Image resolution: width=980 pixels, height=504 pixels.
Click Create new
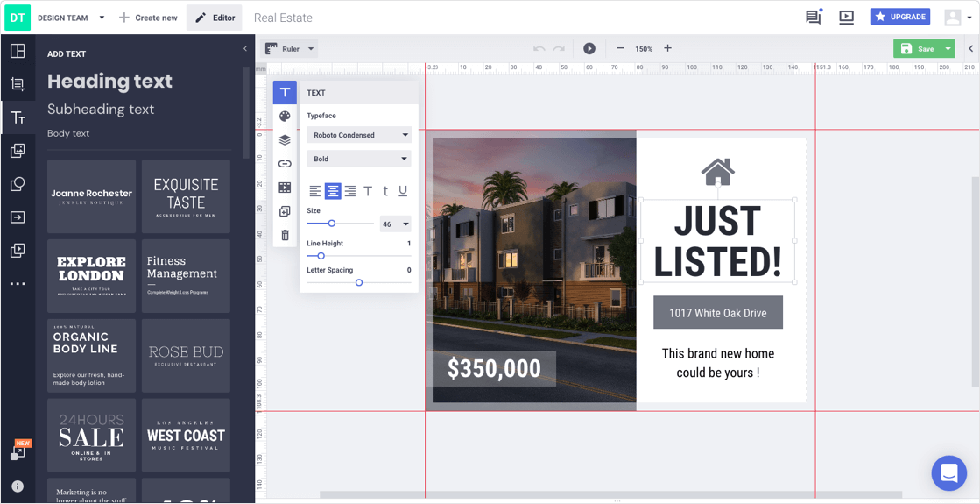(148, 18)
